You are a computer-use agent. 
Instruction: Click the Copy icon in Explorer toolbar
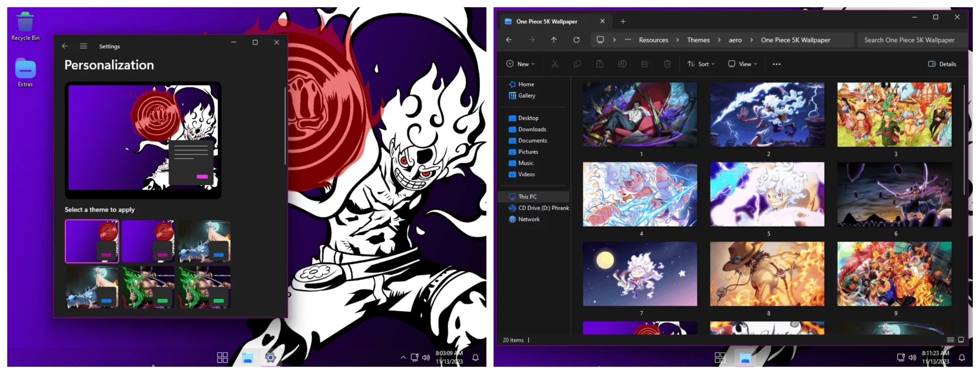(x=577, y=64)
